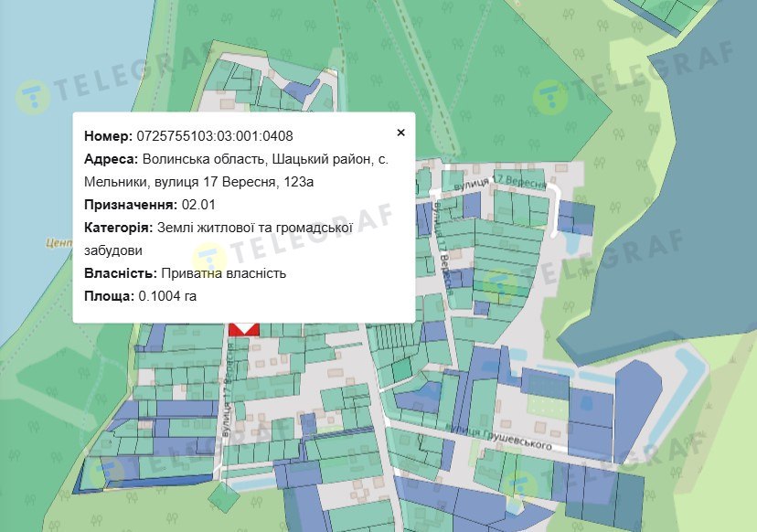
Task: Click the ownership value Приватна власність
Action: tap(223, 273)
